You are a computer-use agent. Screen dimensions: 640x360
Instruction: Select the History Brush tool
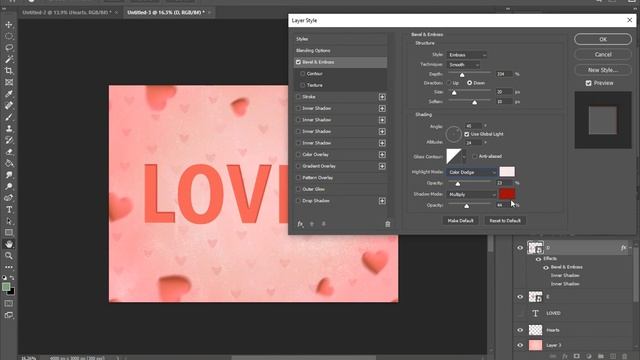point(9,140)
